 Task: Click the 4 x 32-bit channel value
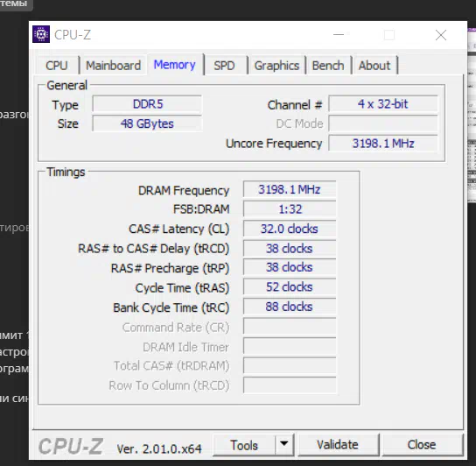(x=383, y=104)
